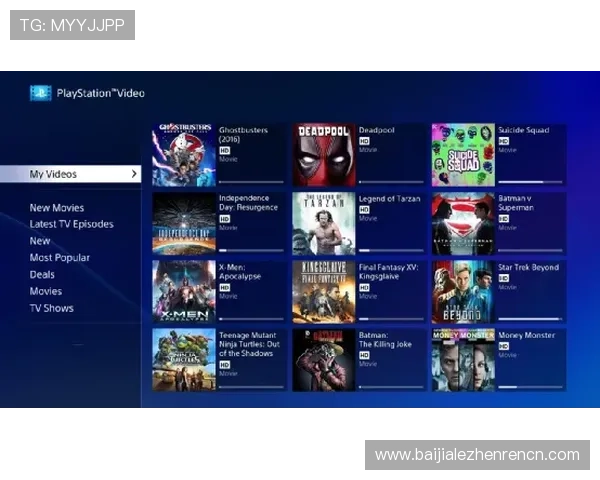Click the Money Monster title text
This screenshot has height=480, width=600.
click(x=527, y=335)
